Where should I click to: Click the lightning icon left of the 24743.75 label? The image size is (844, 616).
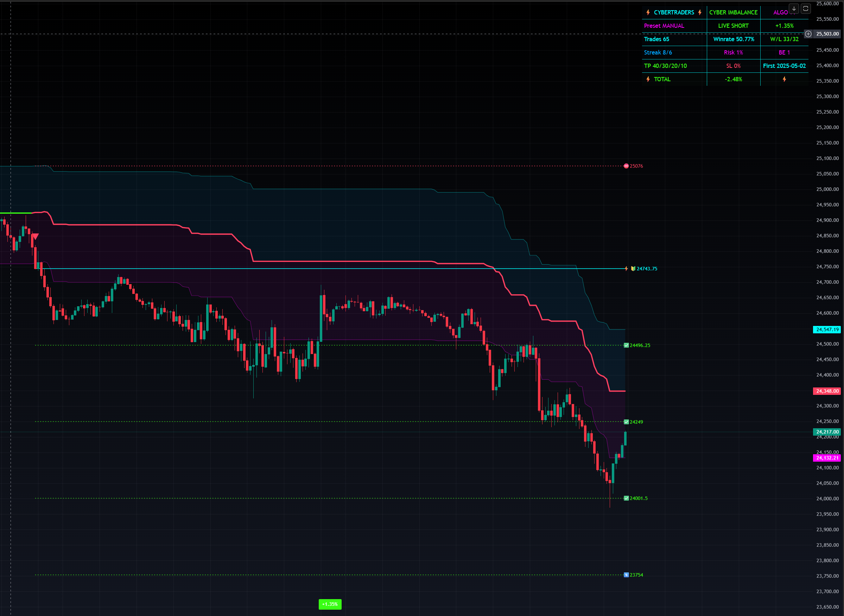627,268
